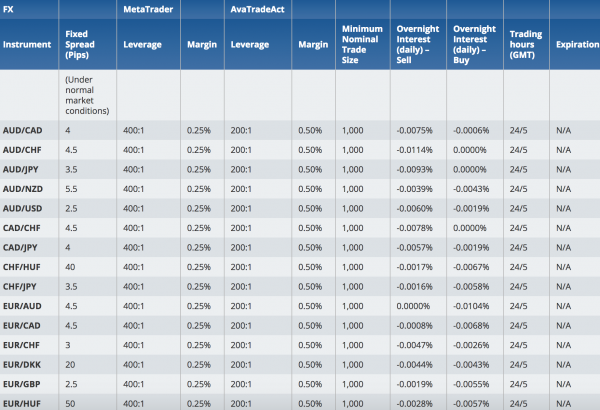Click the 3 spread for EUR/CHF
600x410 pixels.
click(x=68, y=345)
